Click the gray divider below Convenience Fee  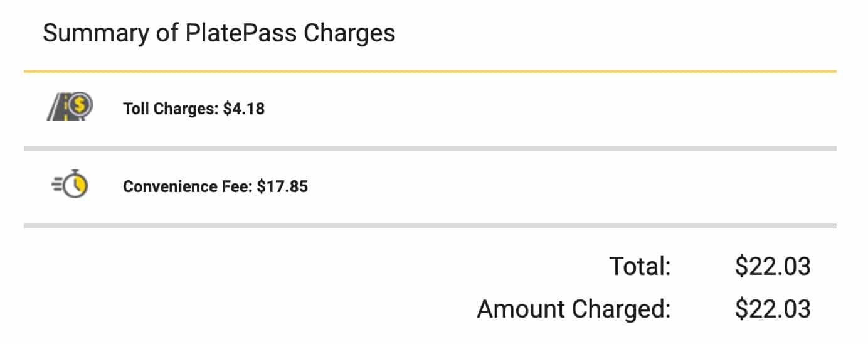pos(430,225)
